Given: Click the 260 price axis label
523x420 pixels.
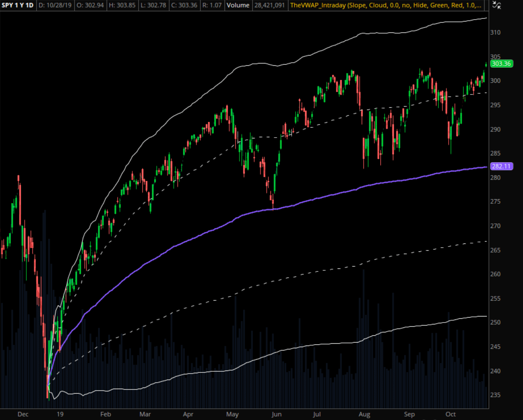Looking at the screenshot, I should (495, 274).
